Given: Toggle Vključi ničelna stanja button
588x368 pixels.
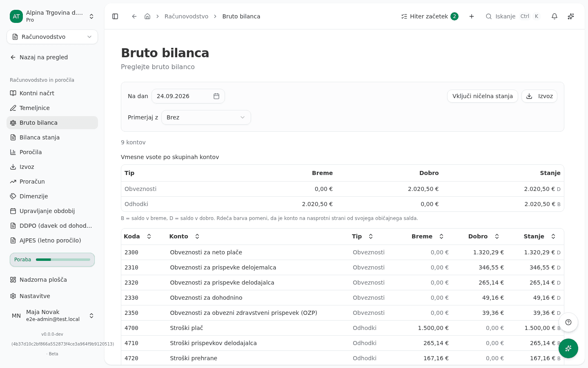Looking at the screenshot, I should (x=483, y=96).
